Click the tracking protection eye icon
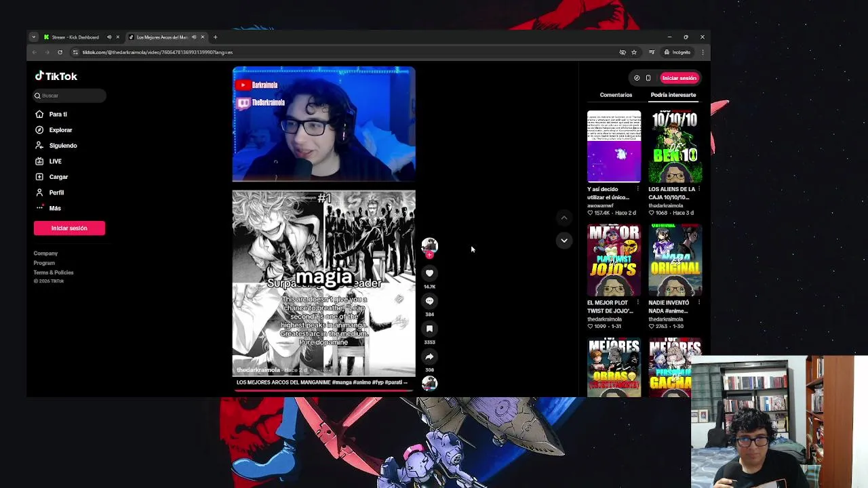This screenshot has width=868, height=488. click(x=623, y=52)
